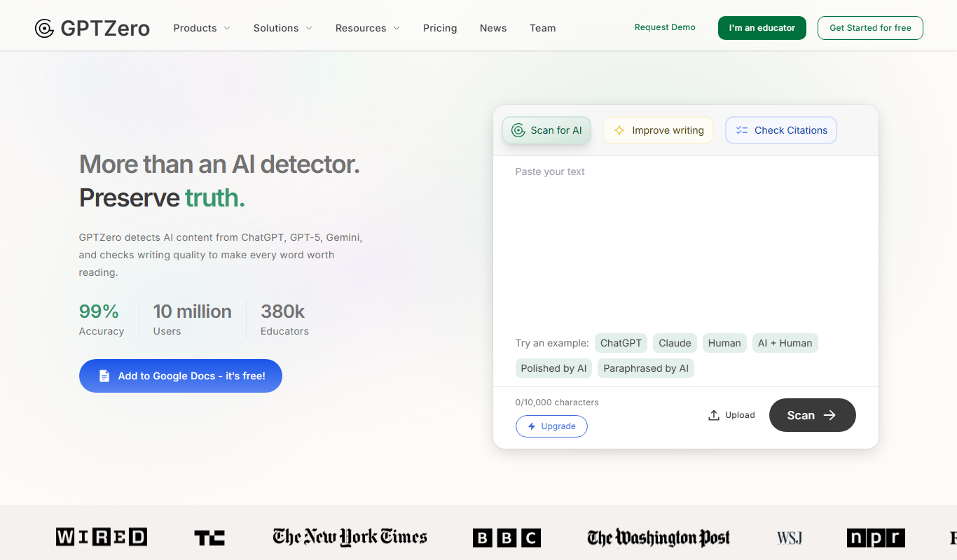Expand the Products dropdown chevron

tap(227, 28)
